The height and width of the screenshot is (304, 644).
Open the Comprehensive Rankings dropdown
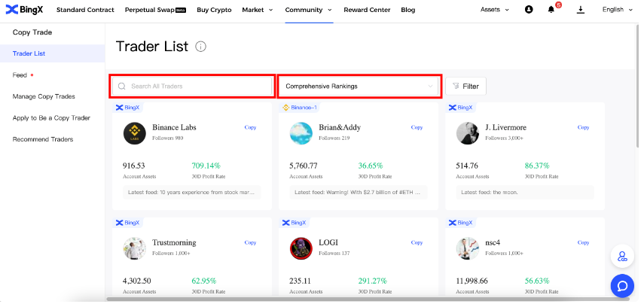point(360,86)
